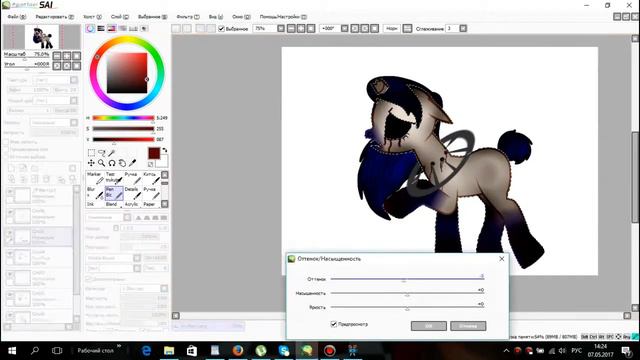Click the foreground dark red swatch

[x=154, y=153]
